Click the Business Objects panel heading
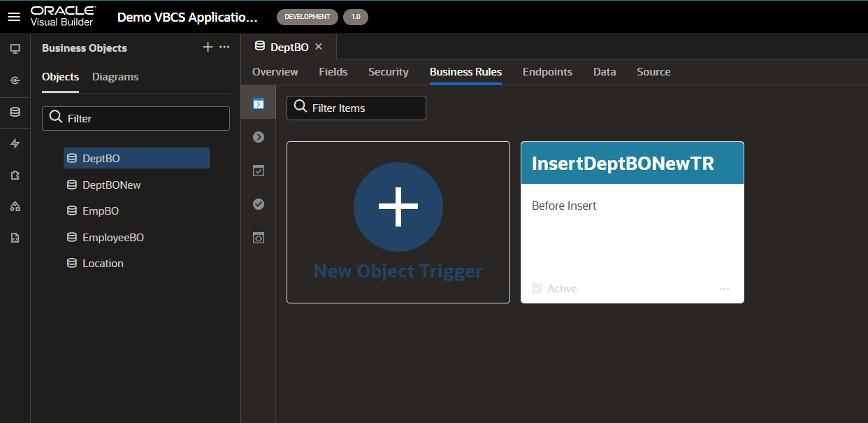The height and width of the screenshot is (423, 868). [x=85, y=48]
